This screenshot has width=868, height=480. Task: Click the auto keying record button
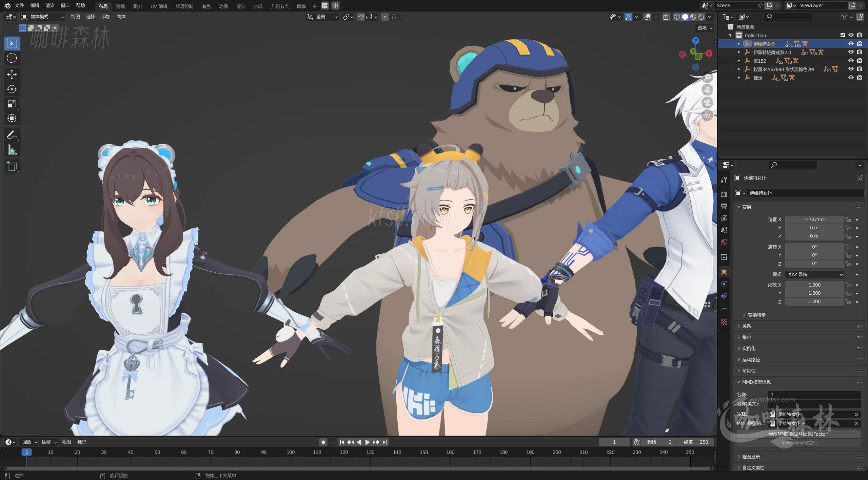[323, 442]
